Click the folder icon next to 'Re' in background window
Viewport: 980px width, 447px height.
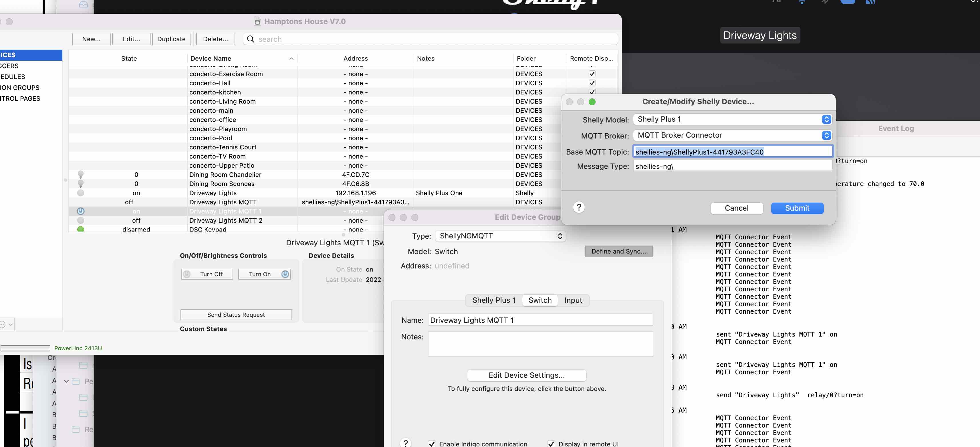(x=76, y=430)
